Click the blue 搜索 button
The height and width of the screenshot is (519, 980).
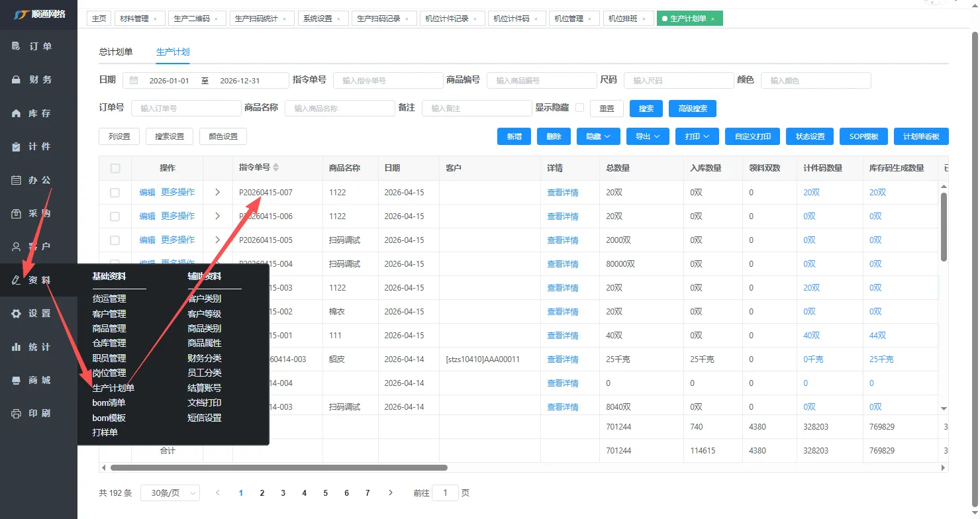click(646, 109)
